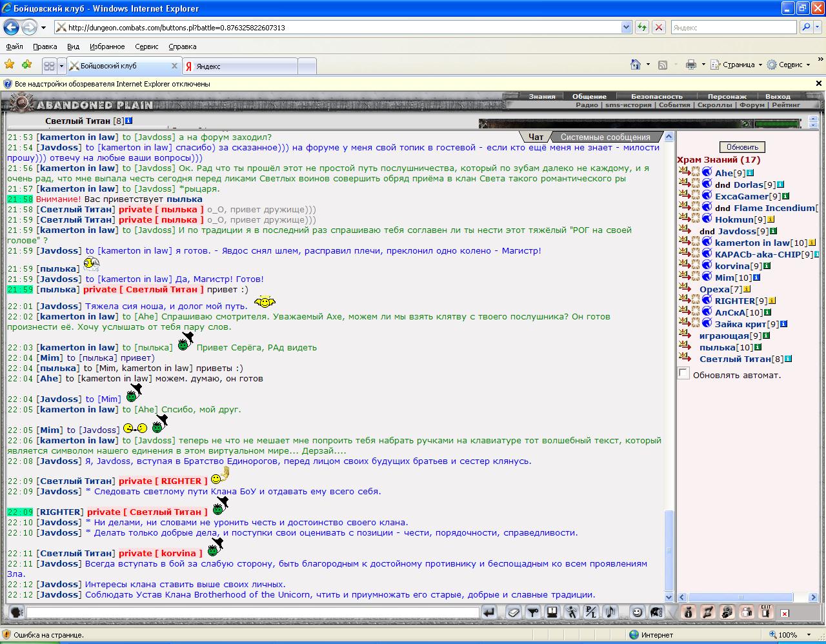
Task: Click the Яндекс search box
Action: (x=734, y=27)
